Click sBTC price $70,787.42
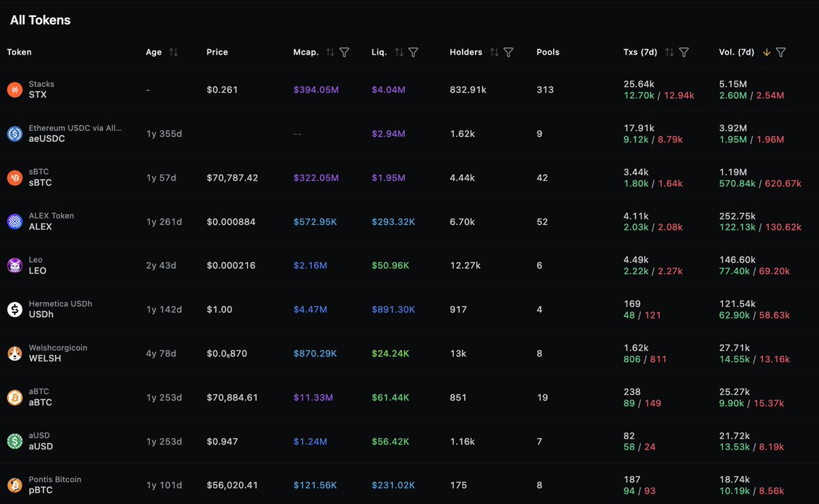 tap(232, 177)
